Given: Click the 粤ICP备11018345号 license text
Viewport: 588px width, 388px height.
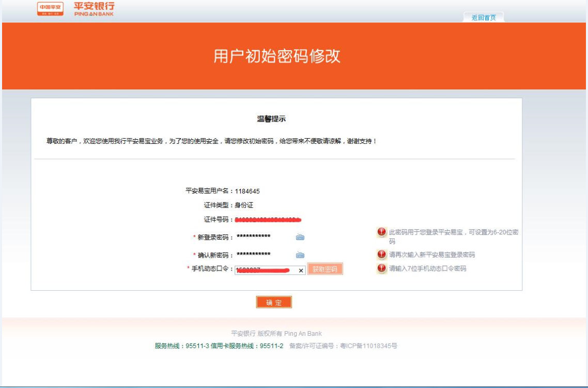Looking at the screenshot, I should tap(368, 346).
